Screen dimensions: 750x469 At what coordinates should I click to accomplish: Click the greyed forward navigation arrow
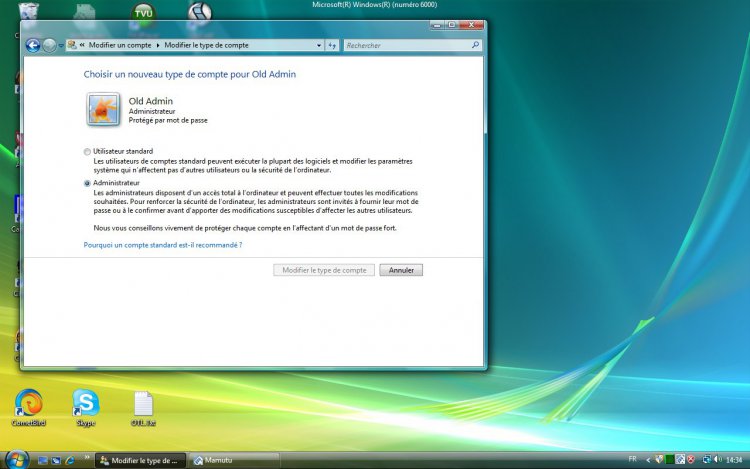click(49, 45)
